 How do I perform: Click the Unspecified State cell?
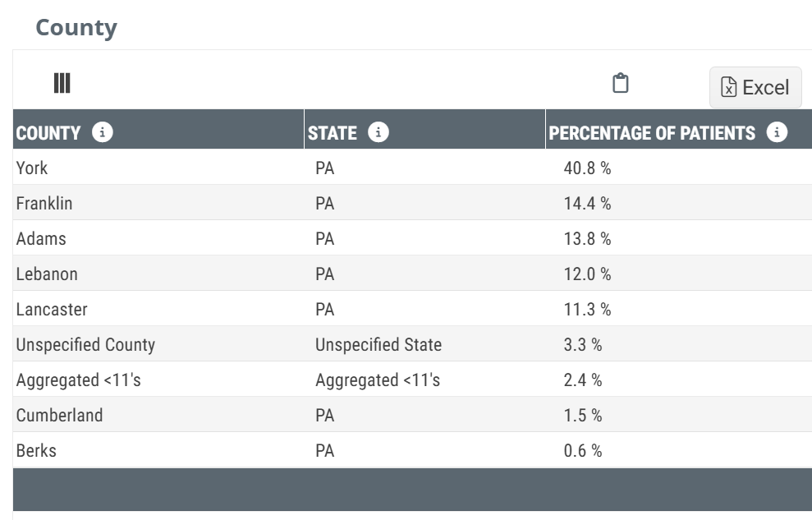378,345
